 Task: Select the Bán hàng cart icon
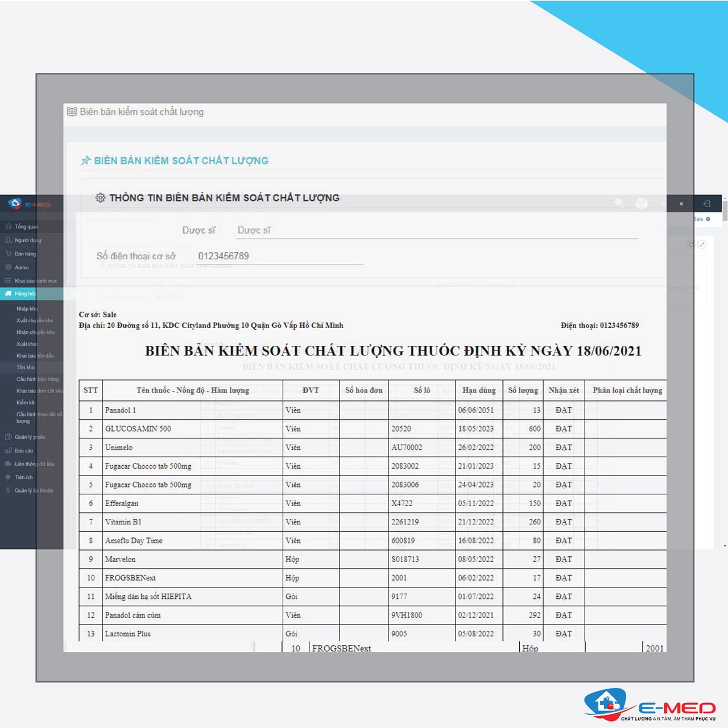8,254
